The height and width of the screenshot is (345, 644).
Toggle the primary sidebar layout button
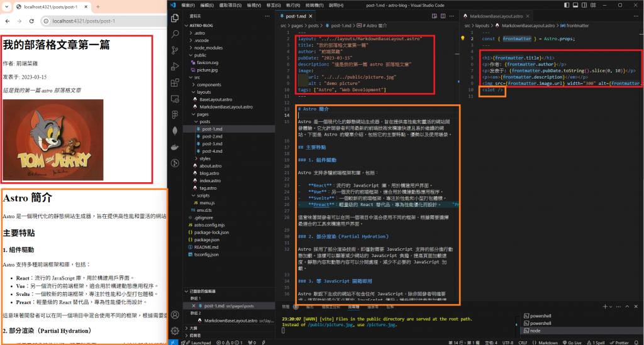tap(567, 5)
